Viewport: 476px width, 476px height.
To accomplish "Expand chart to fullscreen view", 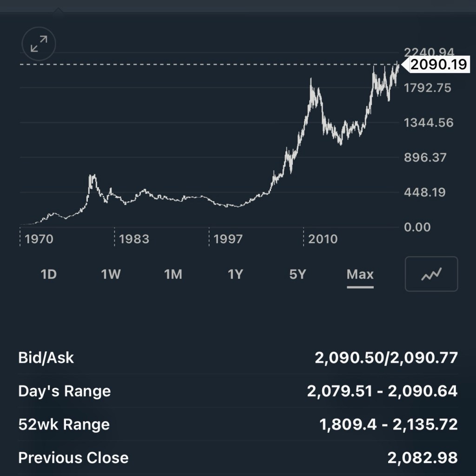I will 39,45.
